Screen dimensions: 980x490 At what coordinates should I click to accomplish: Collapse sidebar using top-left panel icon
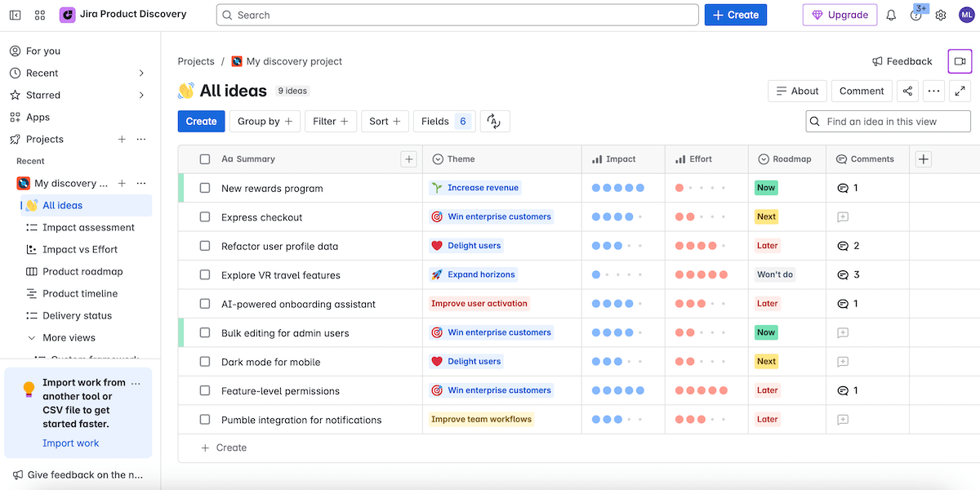pos(15,15)
